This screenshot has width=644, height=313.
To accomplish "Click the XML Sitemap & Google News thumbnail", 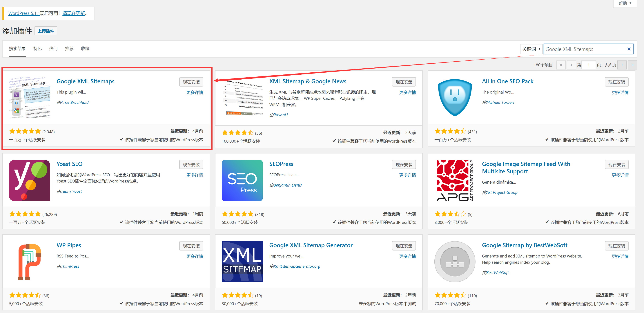I will 242,98.
